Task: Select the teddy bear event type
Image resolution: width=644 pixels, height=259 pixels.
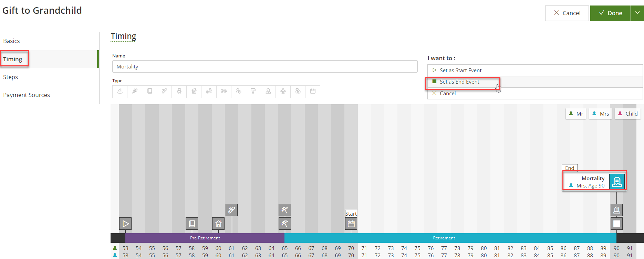Action: point(179,91)
